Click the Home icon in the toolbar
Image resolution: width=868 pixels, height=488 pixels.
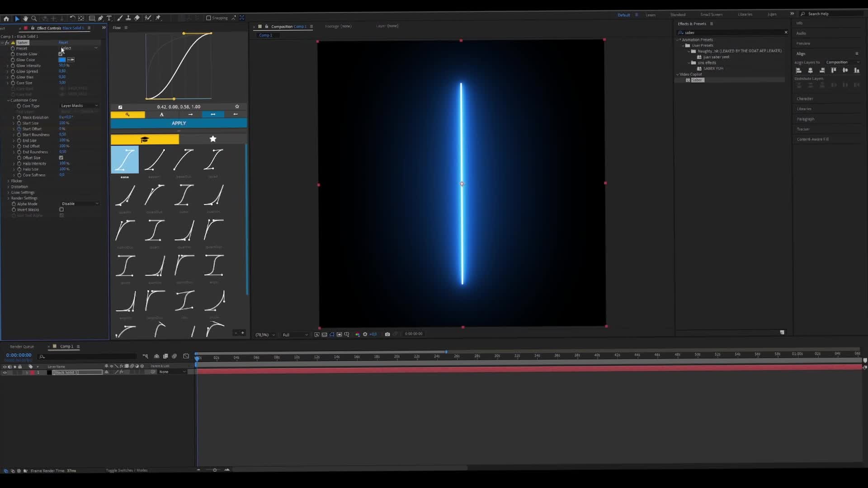[x=6, y=19]
